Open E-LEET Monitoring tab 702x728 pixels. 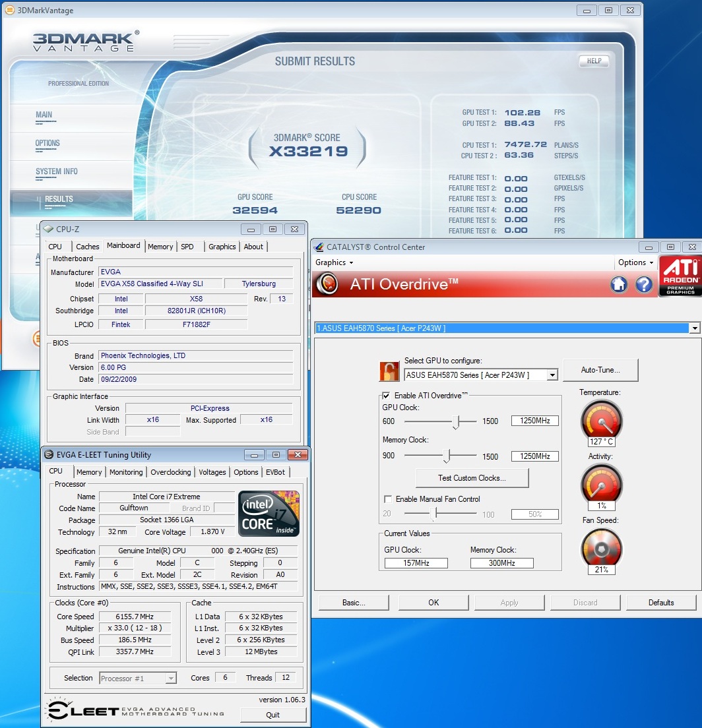[126, 472]
